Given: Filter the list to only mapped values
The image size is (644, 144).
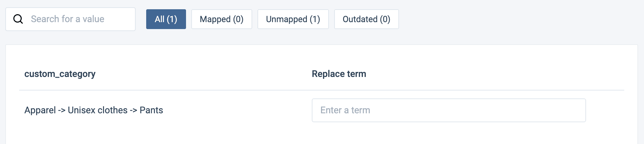Looking at the screenshot, I should (222, 19).
